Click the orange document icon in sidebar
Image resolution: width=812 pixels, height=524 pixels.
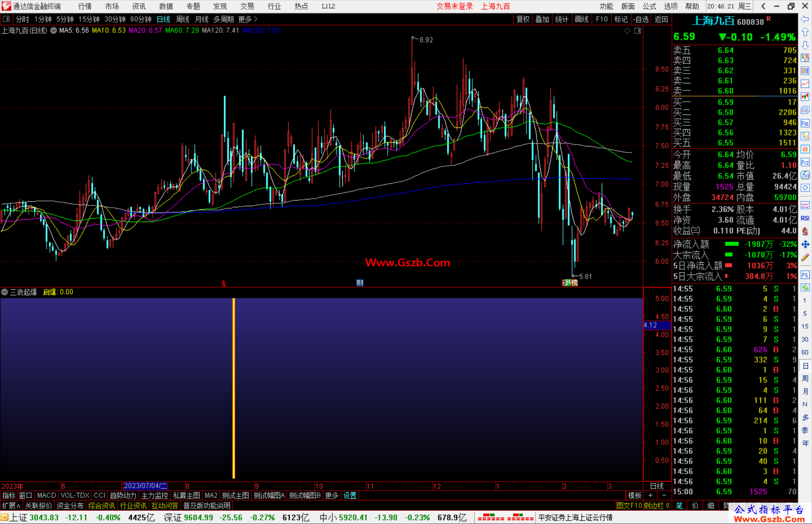[x=805, y=149]
